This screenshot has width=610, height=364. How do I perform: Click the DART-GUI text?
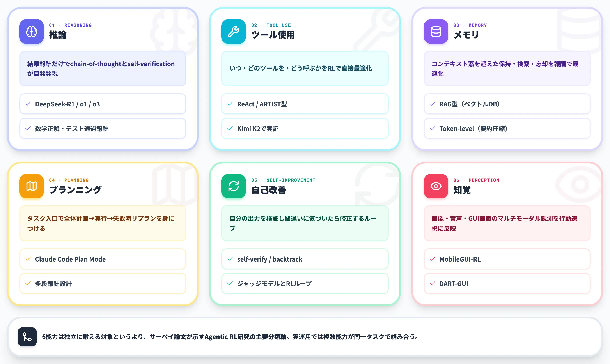(x=454, y=284)
